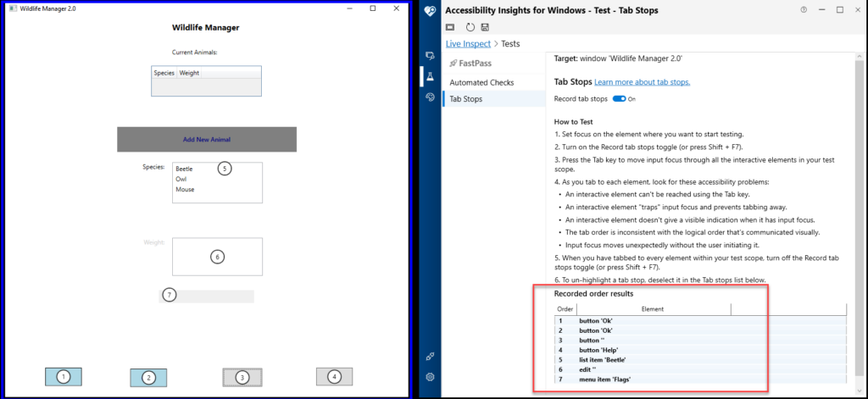Click the Weight input box in Wildlife Manager
This screenshot has width=868, height=399.
tap(218, 257)
